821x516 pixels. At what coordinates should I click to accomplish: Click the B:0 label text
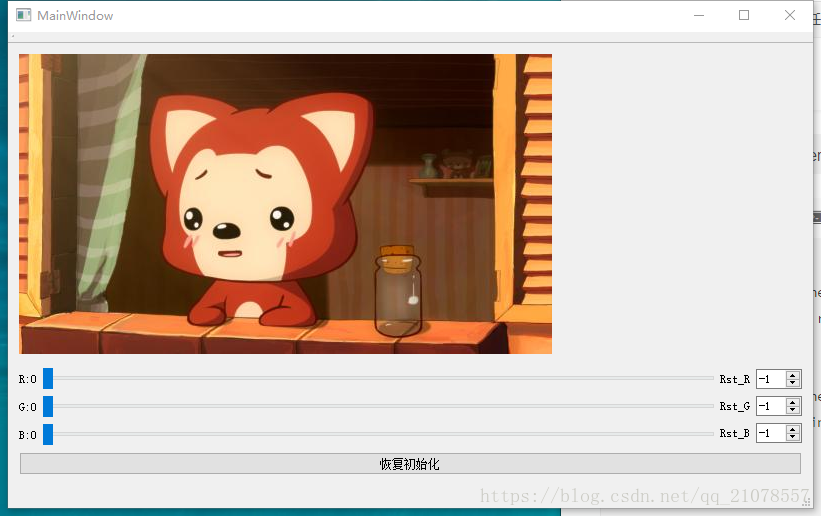28,435
